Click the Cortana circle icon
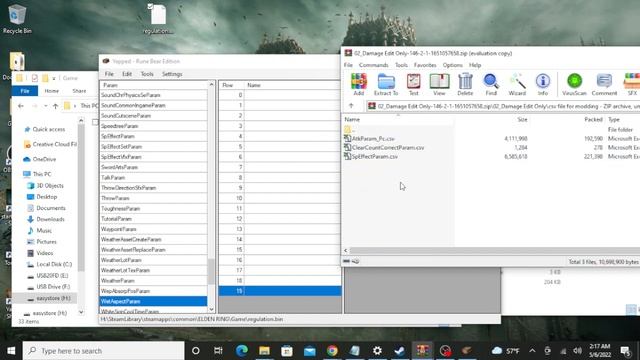 [196, 351]
